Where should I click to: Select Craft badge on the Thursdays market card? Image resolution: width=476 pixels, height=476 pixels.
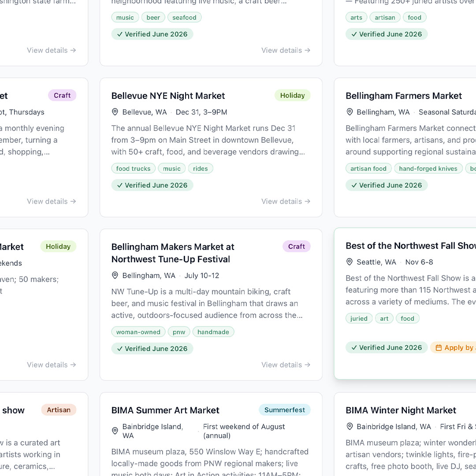click(x=62, y=95)
